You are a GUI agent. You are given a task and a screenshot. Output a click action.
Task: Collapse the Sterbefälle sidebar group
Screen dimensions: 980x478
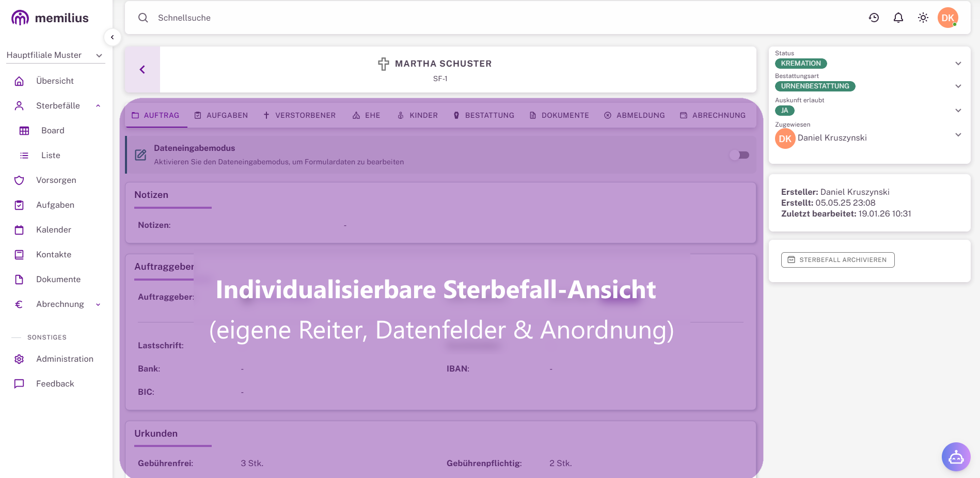pyautogui.click(x=98, y=106)
